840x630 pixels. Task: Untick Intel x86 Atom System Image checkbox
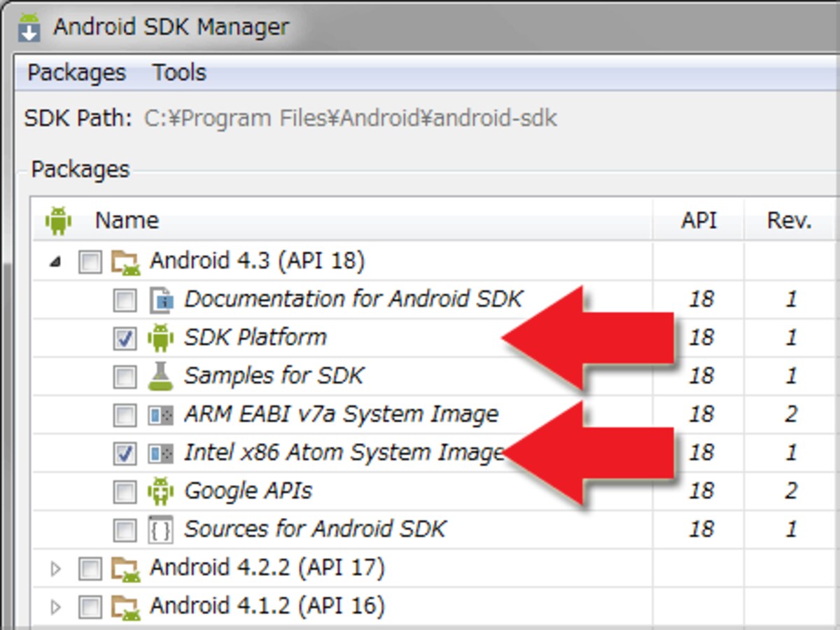(125, 454)
